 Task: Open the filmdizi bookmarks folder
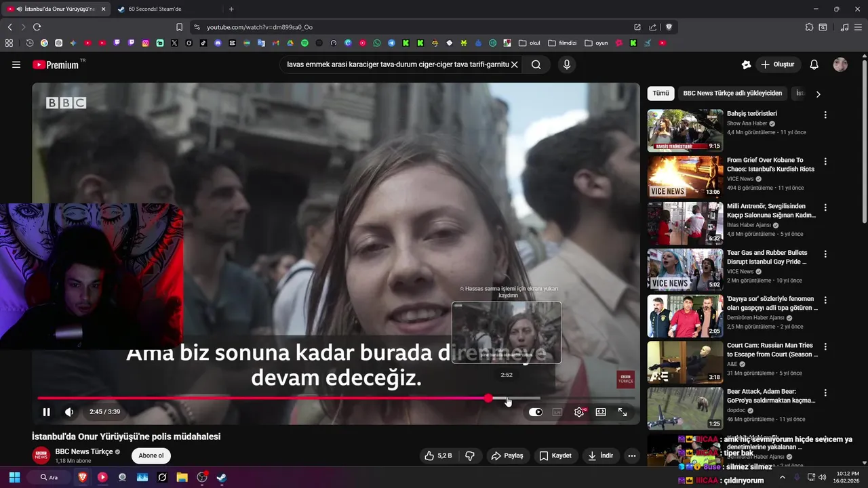562,43
